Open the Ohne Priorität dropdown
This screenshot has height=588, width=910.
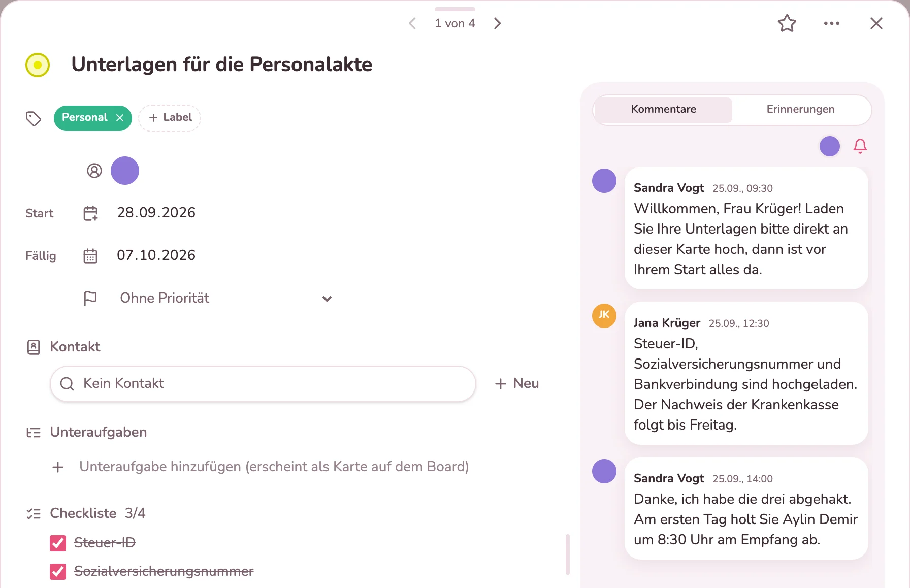coord(225,298)
